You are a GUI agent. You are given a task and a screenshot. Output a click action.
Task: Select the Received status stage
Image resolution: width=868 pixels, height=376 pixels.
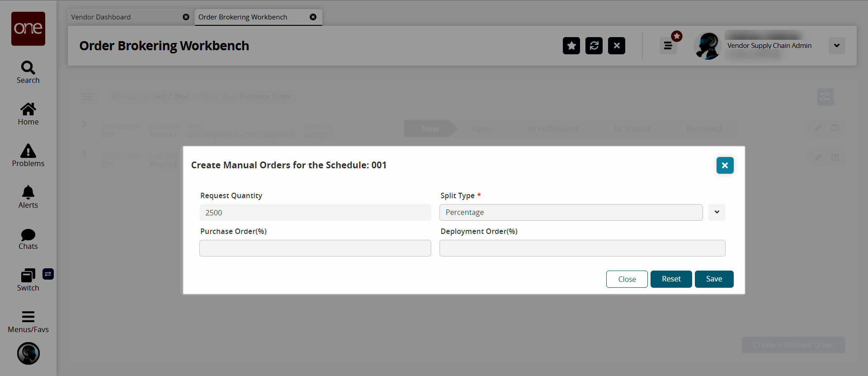pyautogui.click(x=703, y=129)
